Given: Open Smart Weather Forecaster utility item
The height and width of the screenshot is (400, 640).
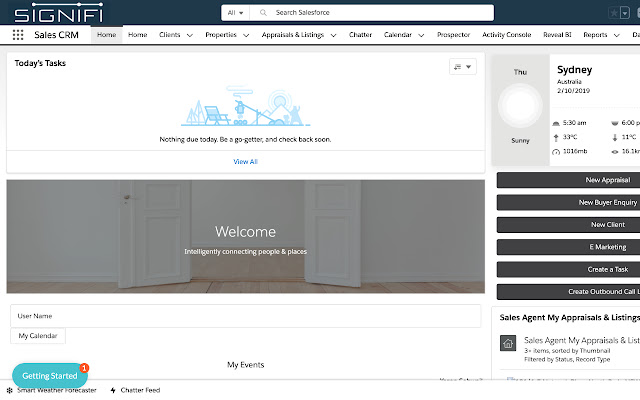Looking at the screenshot, I should pyautogui.click(x=52, y=390).
